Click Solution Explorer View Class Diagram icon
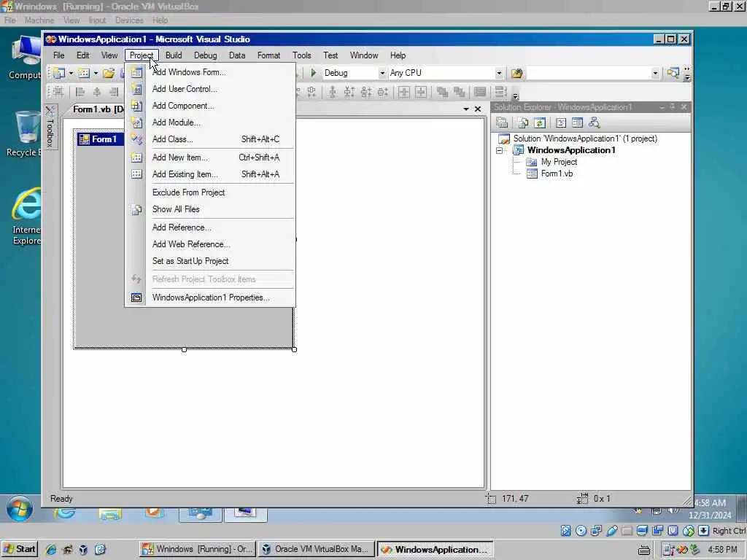The image size is (747, 560). [594, 122]
